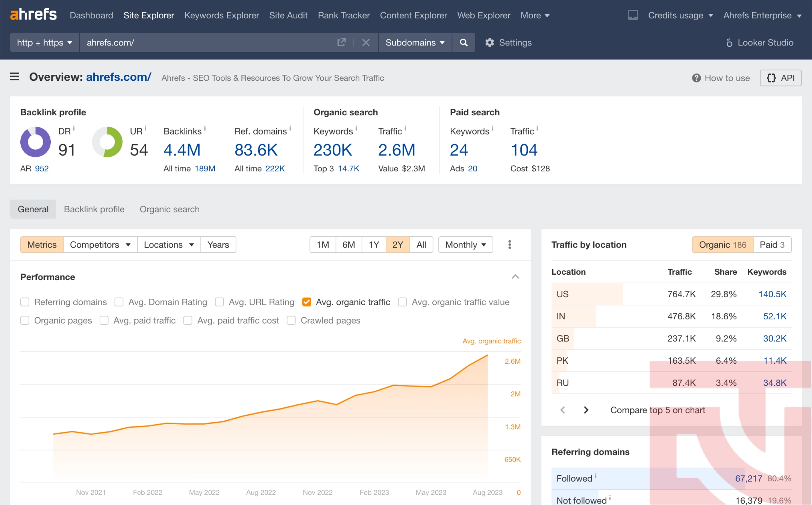Viewport: 812px width, 505px height.
Task: Click How to use help icon
Action: point(696,78)
